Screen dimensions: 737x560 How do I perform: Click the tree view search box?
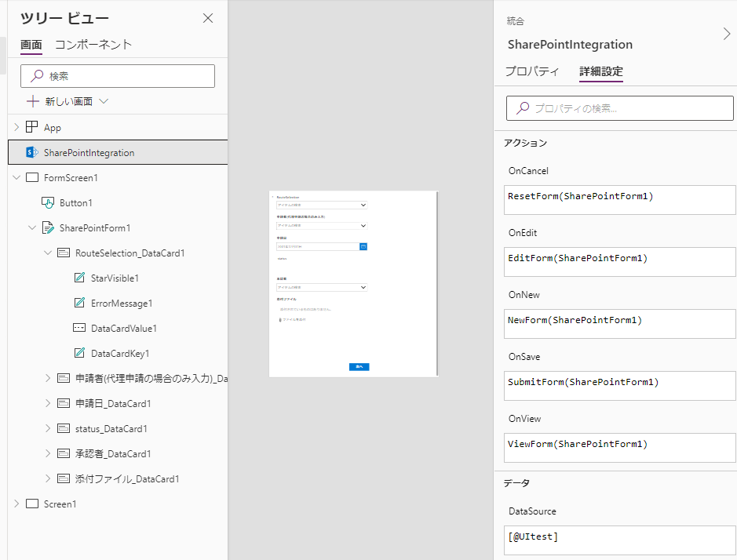click(x=122, y=76)
